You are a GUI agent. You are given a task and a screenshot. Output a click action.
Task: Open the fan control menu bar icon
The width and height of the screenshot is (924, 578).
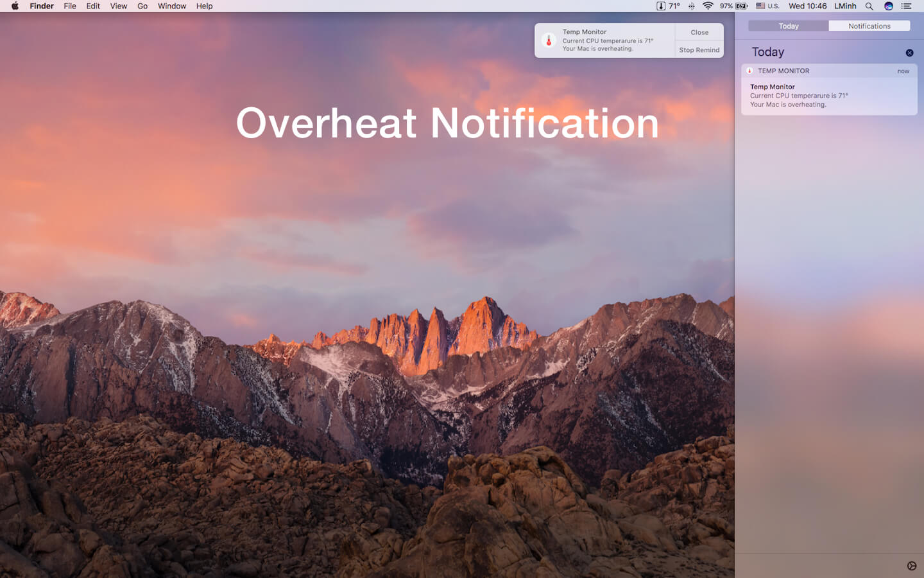692,6
